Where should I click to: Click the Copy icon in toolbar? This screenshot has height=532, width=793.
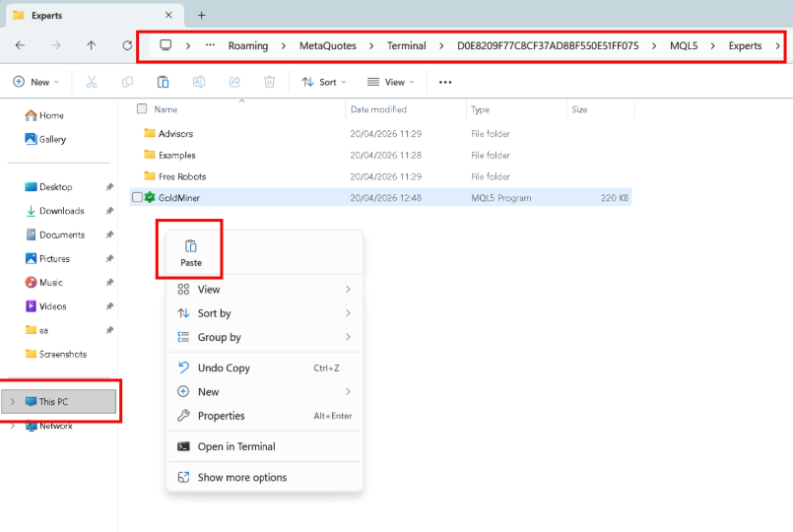(127, 82)
